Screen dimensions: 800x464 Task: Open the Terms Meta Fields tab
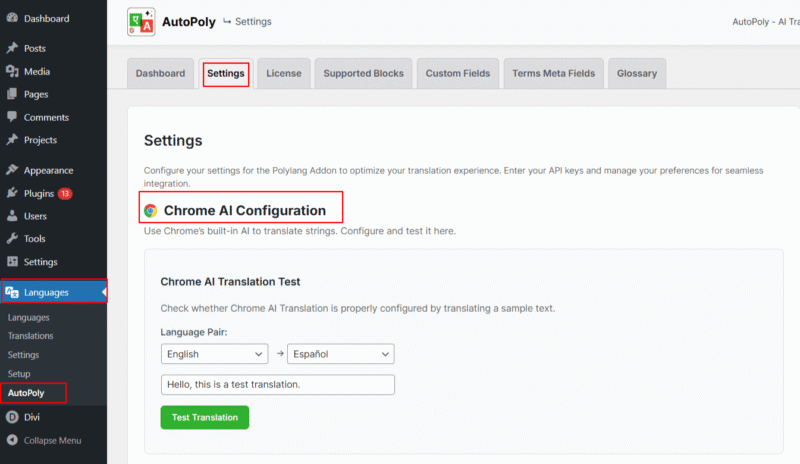point(554,74)
